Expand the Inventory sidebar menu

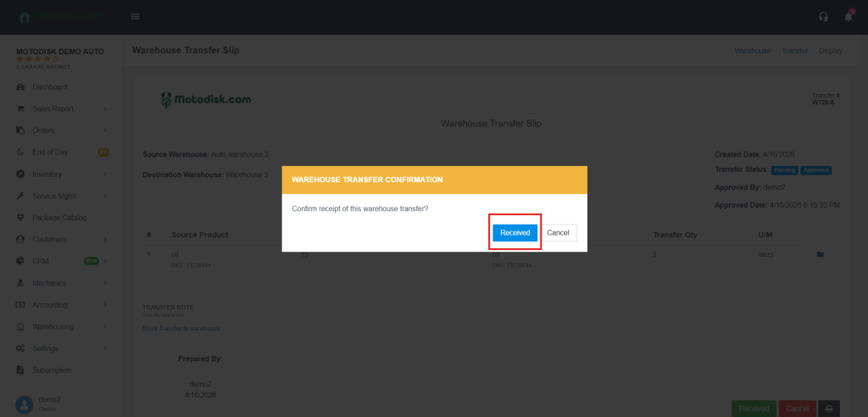tap(47, 174)
